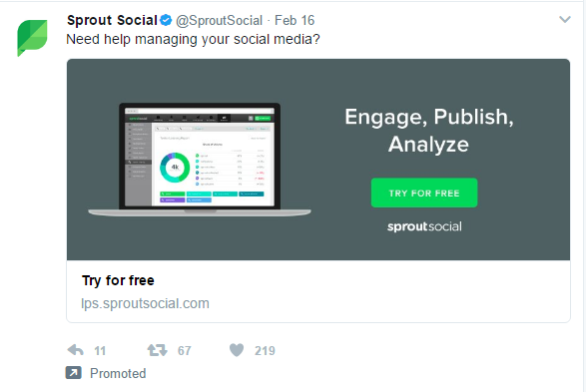Click the Sprout Social green leaf avatar
The height and width of the screenshot is (392, 586).
(x=32, y=38)
